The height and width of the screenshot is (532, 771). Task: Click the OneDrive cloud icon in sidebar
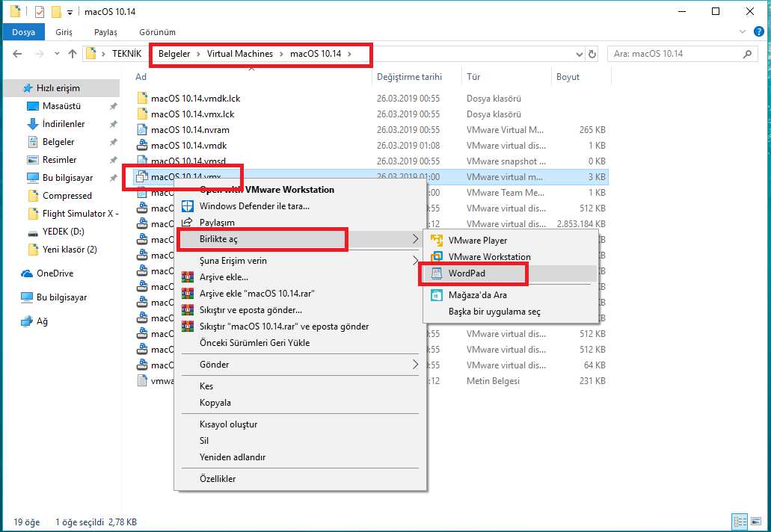pyautogui.click(x=27, y=273)
